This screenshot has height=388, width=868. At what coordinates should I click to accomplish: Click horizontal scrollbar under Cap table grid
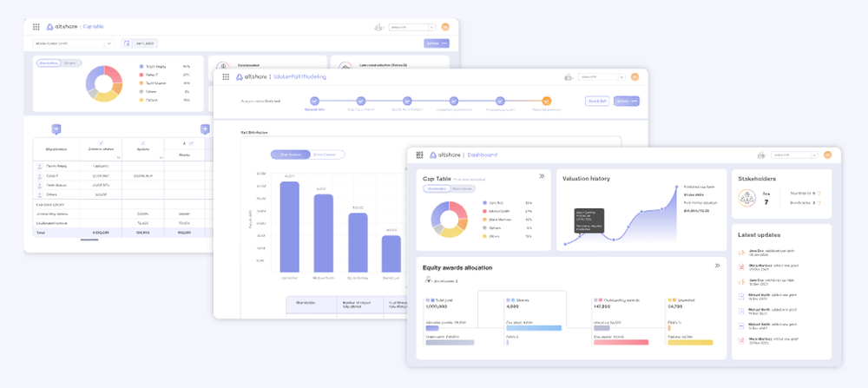(89, 240)
